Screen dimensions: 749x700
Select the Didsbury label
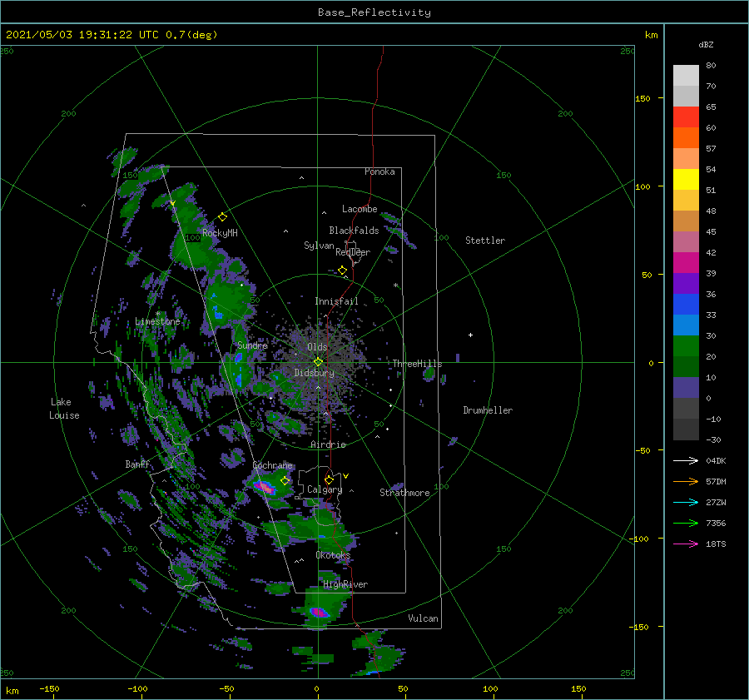coord(315,373)
